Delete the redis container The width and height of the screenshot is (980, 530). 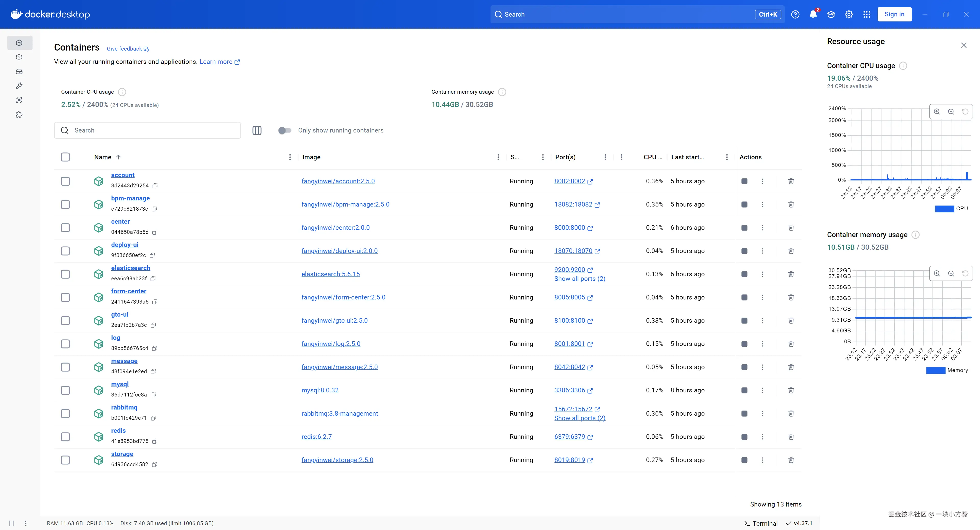pyautogui.click(x=791, y=437)
